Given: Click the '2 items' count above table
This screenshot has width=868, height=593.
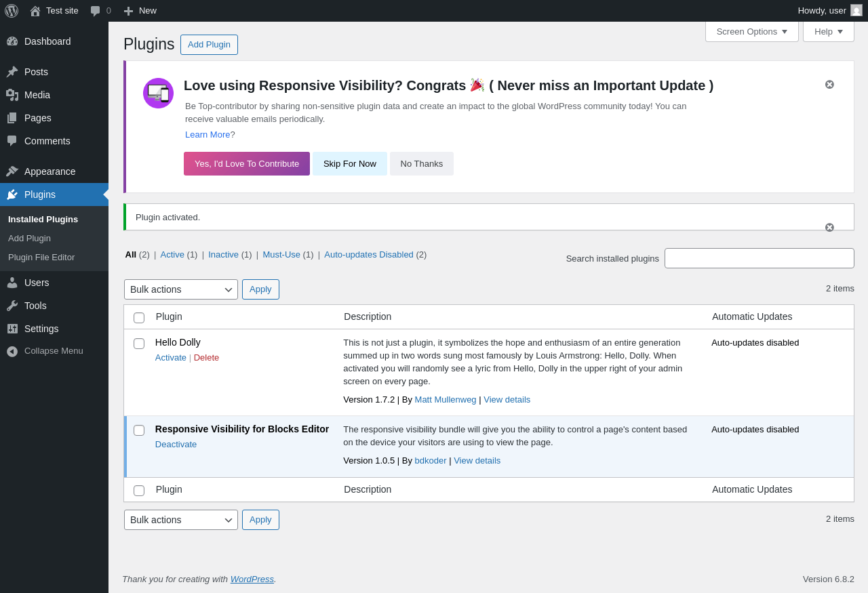Looking at the screenshot, I should pyautogui.click(x=840, y=288).
